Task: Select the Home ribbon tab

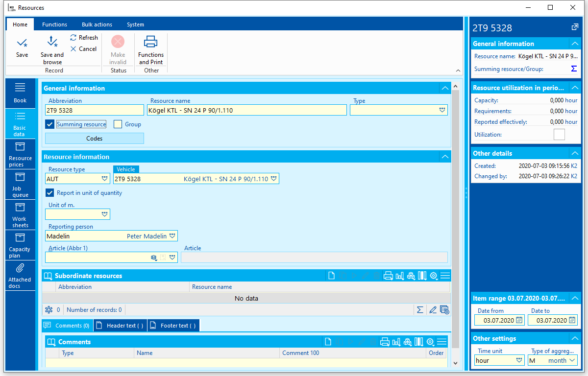Action: pos(20,24)
